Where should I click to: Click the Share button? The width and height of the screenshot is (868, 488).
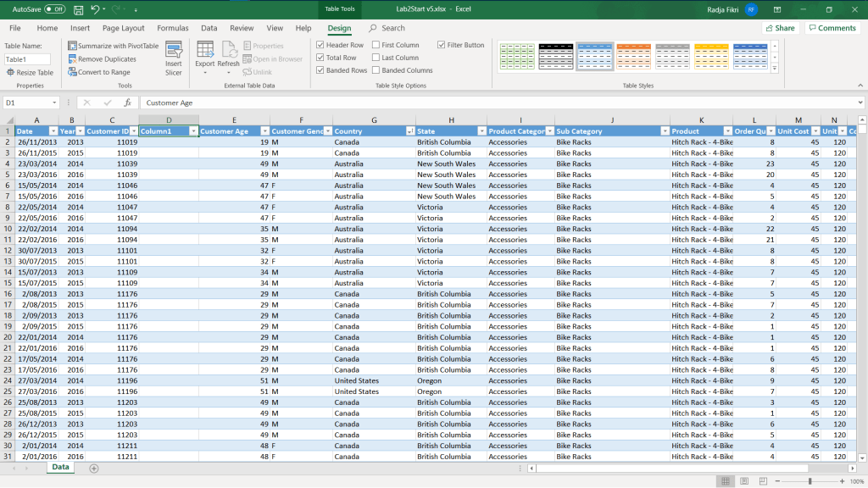(x=779, y=28)
